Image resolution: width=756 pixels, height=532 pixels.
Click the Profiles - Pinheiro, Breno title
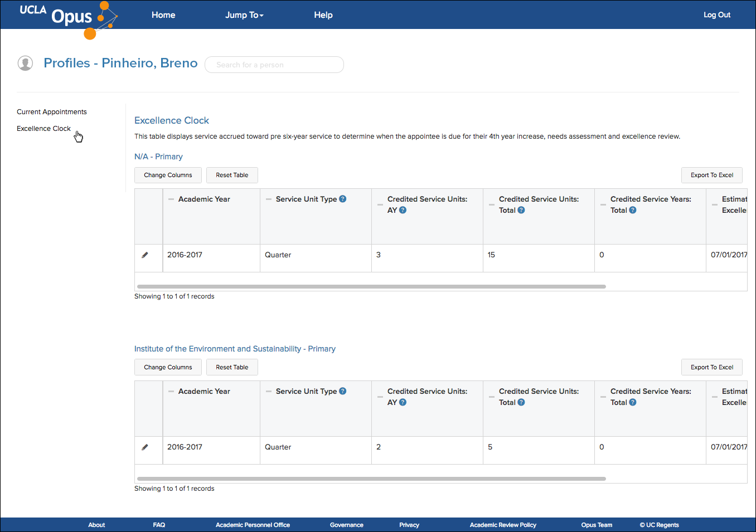pos(120,63)
